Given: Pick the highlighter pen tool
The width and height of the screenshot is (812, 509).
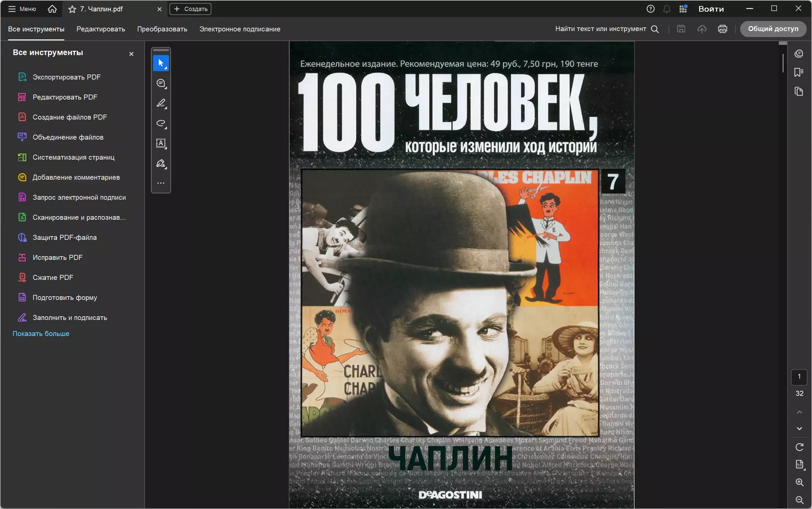Looking at the screenshot, I should (x=161, y=103).
